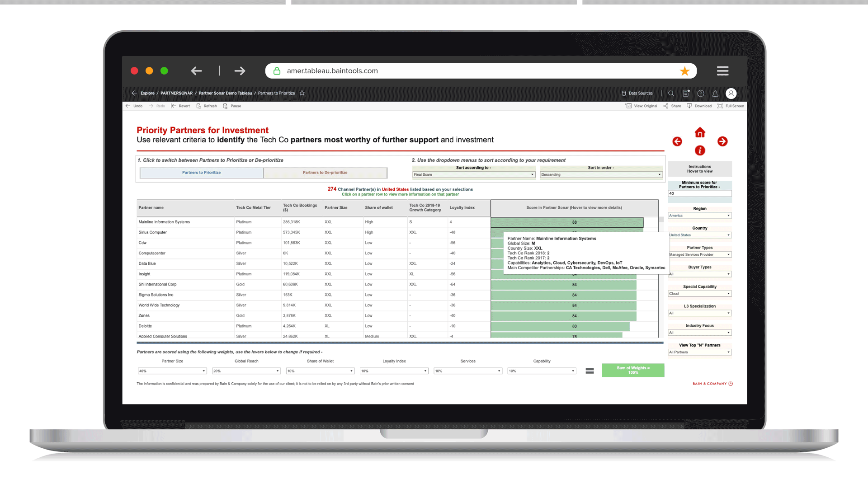Open the notifications bell
This screenshot has height=488, width=868.
point(715,93)
